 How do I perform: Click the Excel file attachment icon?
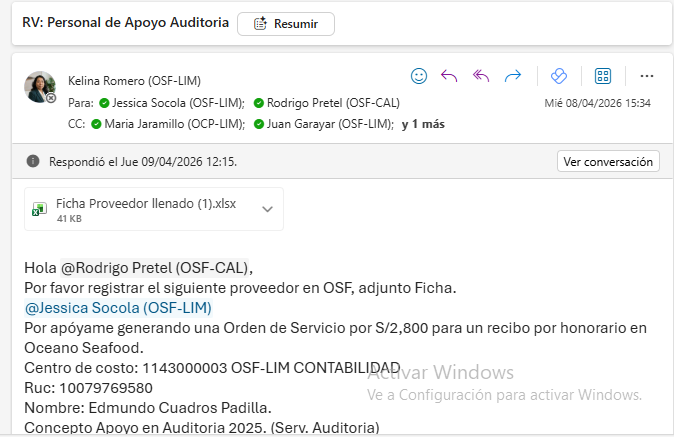[40, 209]
